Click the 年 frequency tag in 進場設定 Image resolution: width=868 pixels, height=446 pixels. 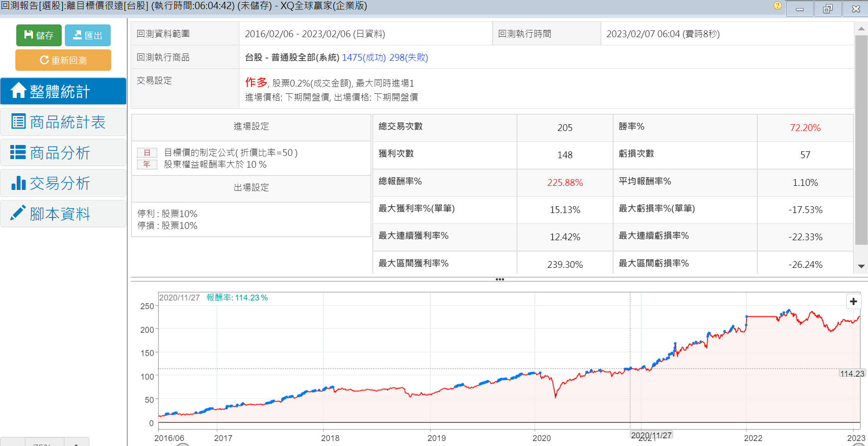pyautogui.click(x=147, y=164)
